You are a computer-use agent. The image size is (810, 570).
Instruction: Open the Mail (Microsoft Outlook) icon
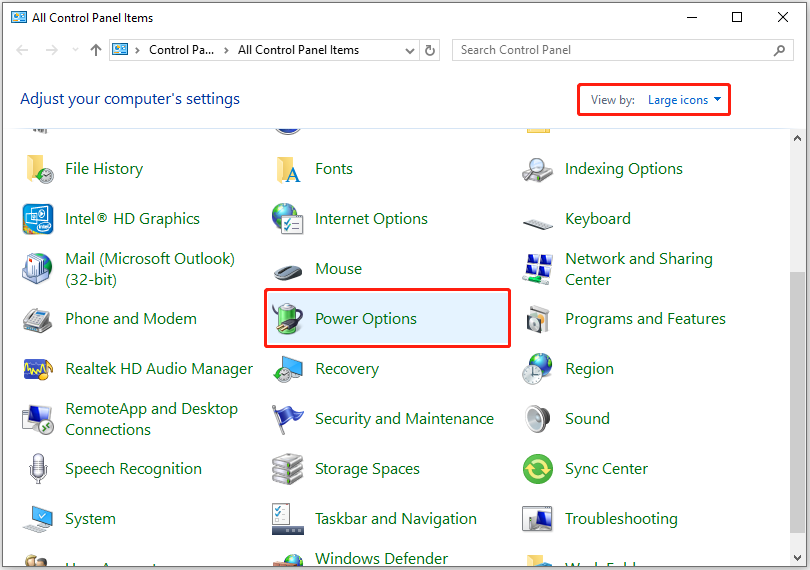click(x=37, y=268)
